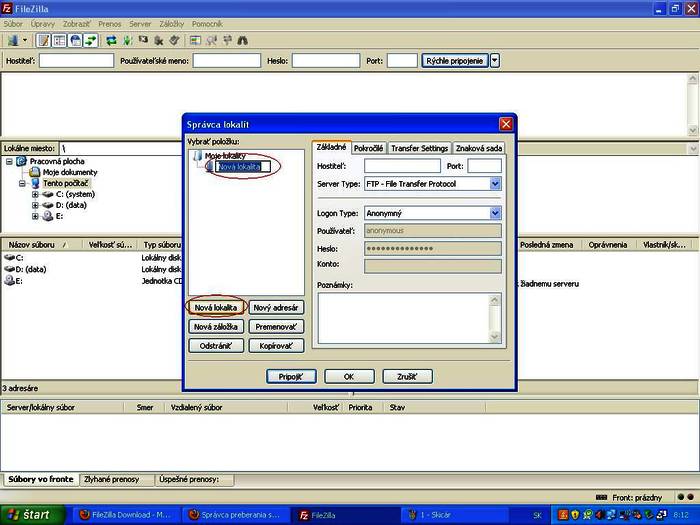Expand the D: (data) drive node
The width and height of the screenshot is (700, 525).
[35, 205]
